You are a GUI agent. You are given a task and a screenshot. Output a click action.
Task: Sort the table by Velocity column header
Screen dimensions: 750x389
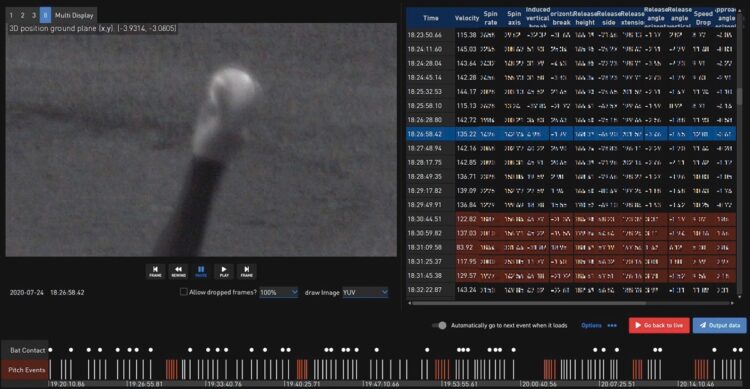point(467,18)
